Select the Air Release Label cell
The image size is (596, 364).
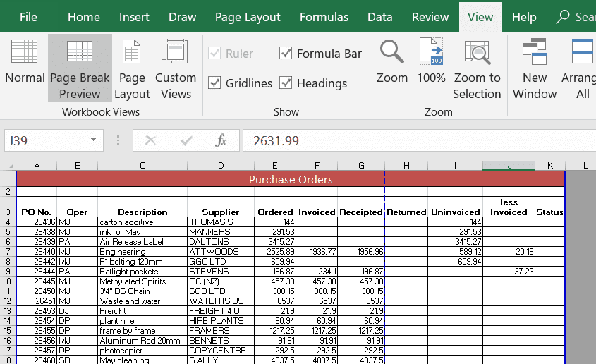coord(142,242)
